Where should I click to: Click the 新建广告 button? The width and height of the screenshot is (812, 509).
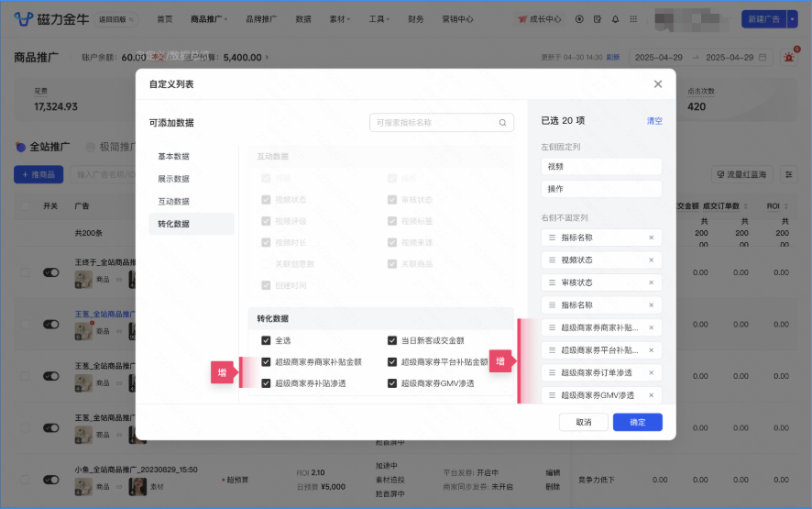pyautogui.click(x=763, y=19)
